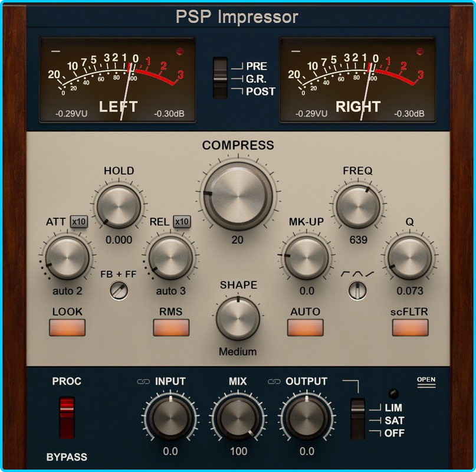Screen dimensions: 476x472
Task: Click the INPUT channel link icon
Action: pos(143,382)
